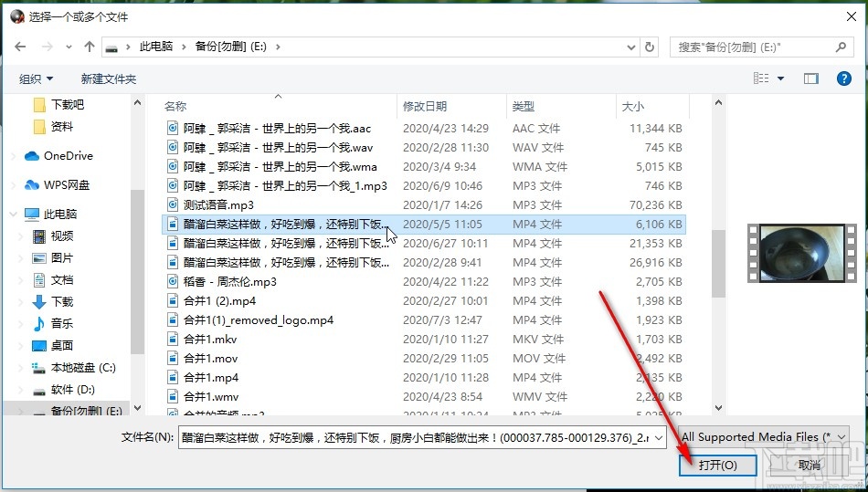Open the 图片 library in sidebar
The height and width of the screenshot is (492, 868).
click(53, 258)
